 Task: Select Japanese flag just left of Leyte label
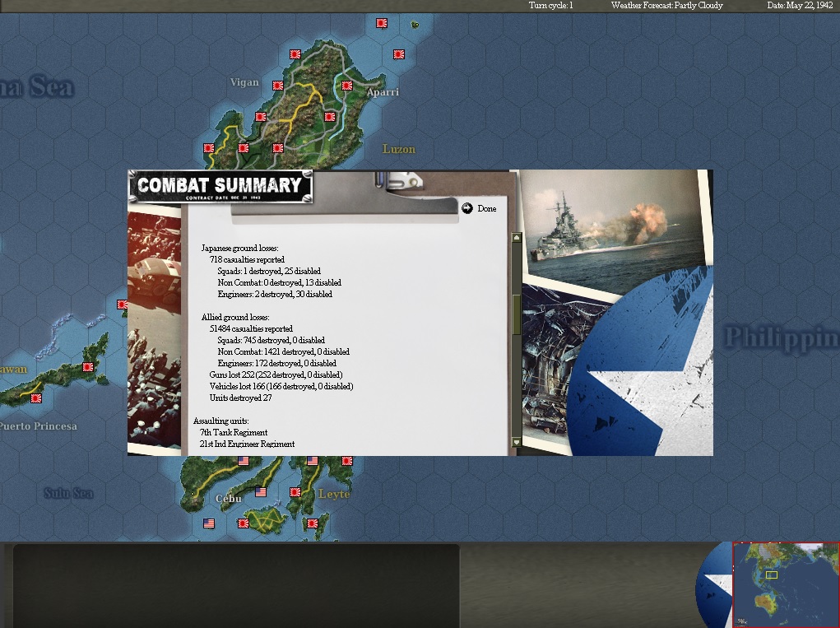[295, 492]
